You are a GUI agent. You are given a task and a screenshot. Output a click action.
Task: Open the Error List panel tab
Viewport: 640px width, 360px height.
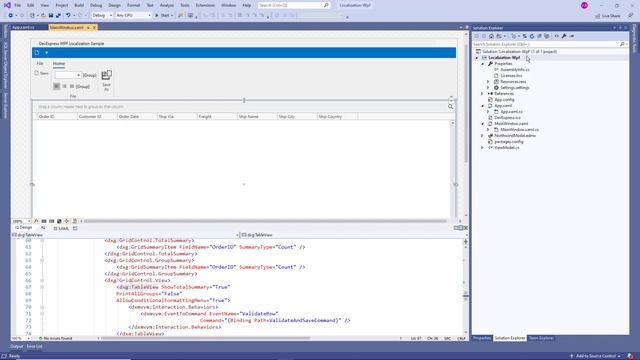click(35, 347)
